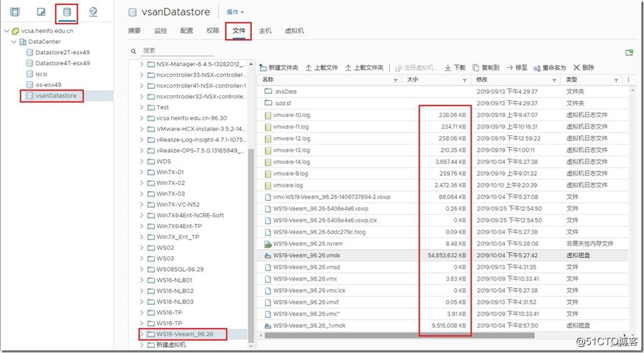Image resolution: width=644 pixels, height=353 pixels.
Task: Switch to 虚拟机 tab
Action: (294, 31)
